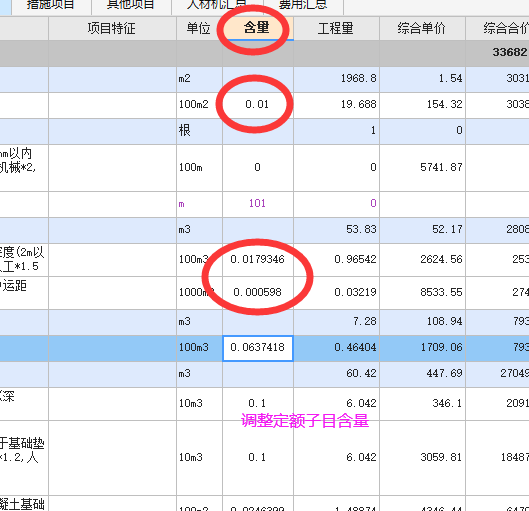Select 工程量 cell 7.28
This screenshot has height=511, width=529.
coord(336,322)
